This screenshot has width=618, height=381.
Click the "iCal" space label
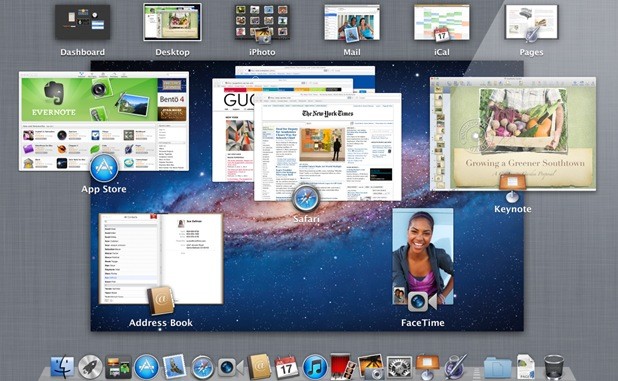(x=442, y=52)
